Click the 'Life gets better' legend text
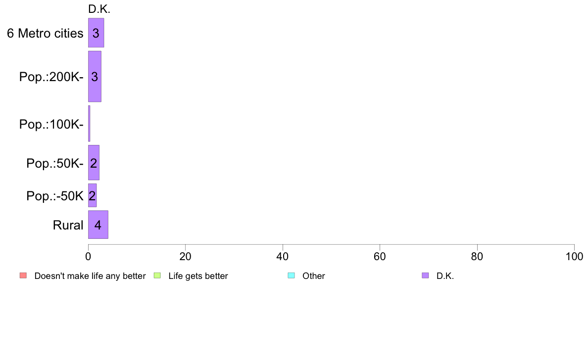This screenshot has height=364, width=588. pyautogui.click(x=198, y=276)
